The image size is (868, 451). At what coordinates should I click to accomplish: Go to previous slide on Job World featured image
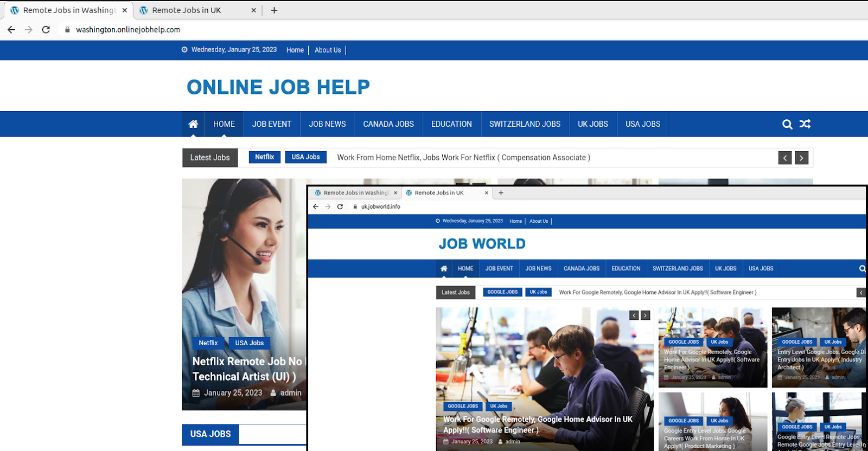(x=634, y=315)
